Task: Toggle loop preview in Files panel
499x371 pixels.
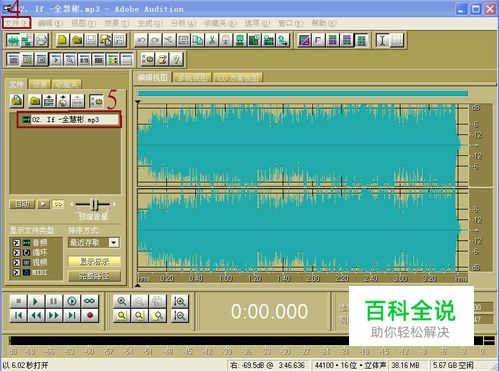Action: point(58,204)
